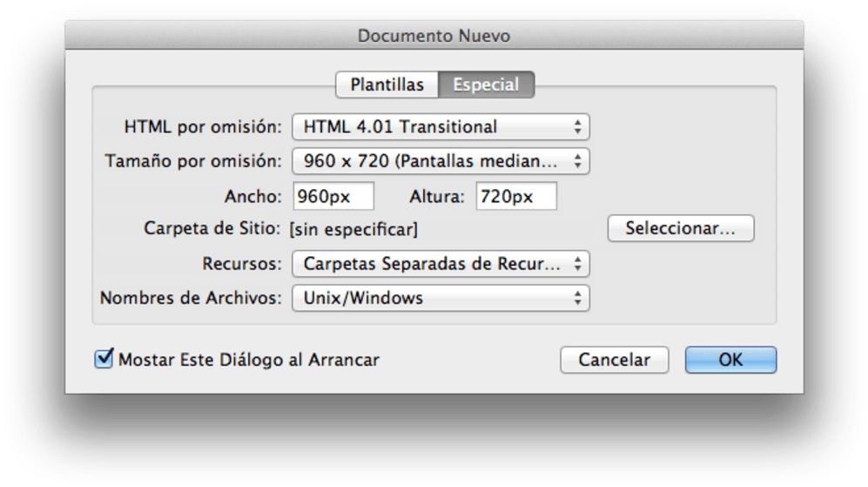Click the [sin especificar] site folder text

click(353, 229)
